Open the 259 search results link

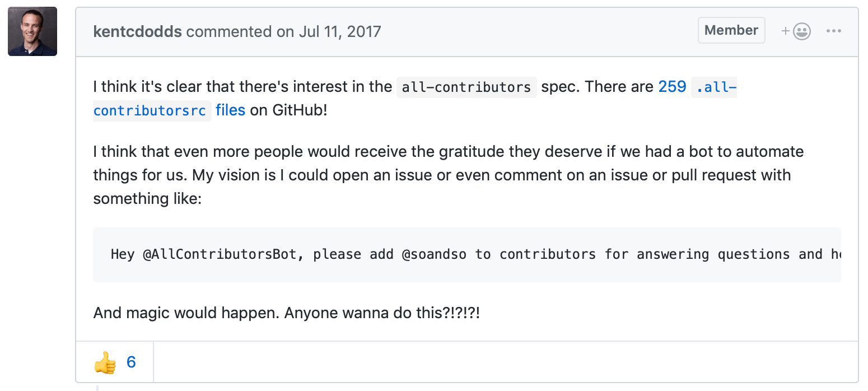click(672, 87)
